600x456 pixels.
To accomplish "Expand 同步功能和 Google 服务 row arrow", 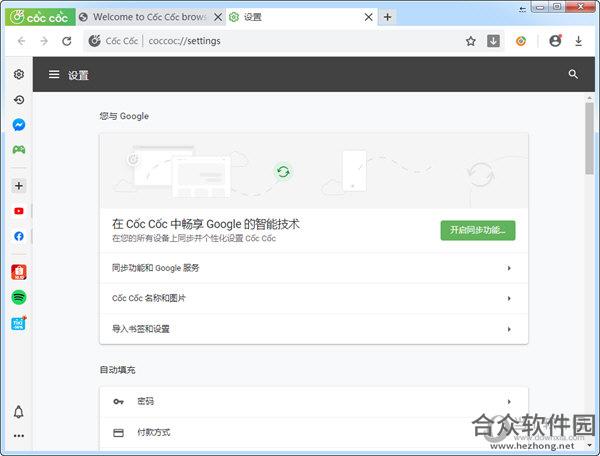I will (509, 268).
